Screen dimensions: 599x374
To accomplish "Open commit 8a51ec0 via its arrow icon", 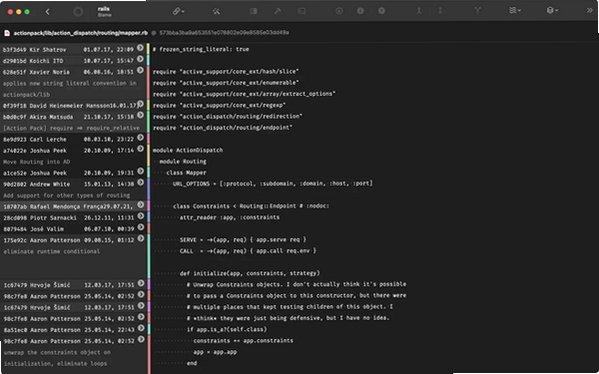I will (x=140, y=328).
